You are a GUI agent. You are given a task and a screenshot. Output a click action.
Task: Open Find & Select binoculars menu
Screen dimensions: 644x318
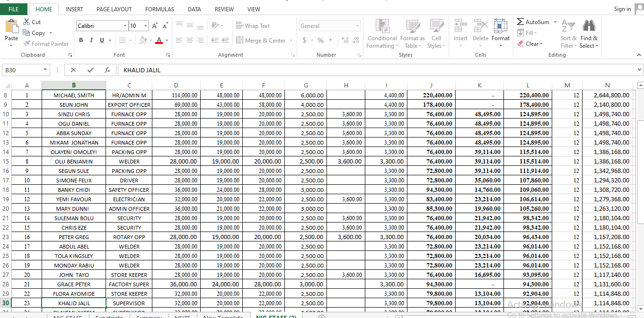(x=589, y=34)
